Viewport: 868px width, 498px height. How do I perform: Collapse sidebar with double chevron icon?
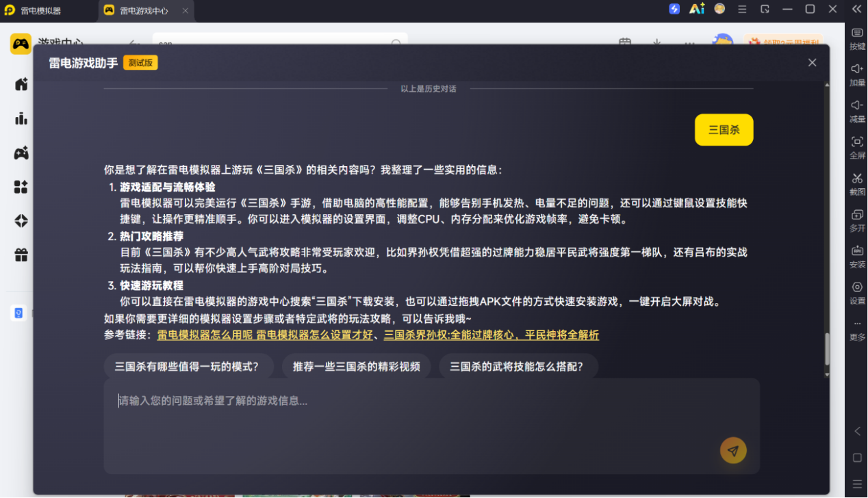tap(856, 9)
